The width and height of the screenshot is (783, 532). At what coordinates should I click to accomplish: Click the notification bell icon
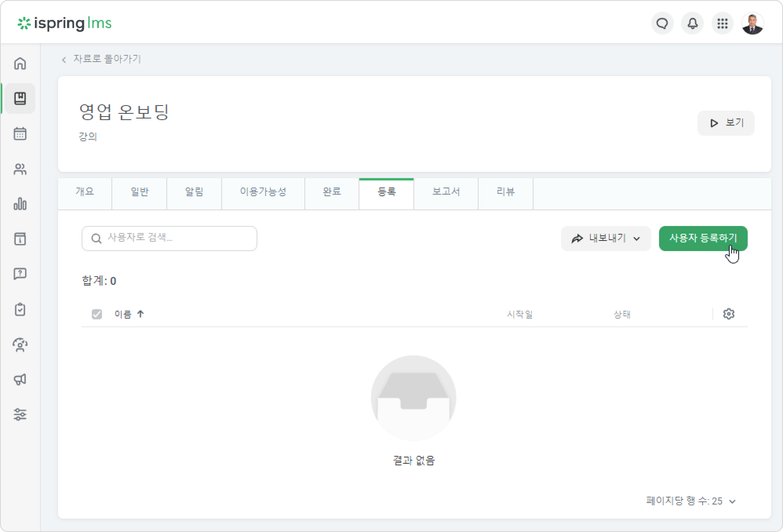[693, 23]
